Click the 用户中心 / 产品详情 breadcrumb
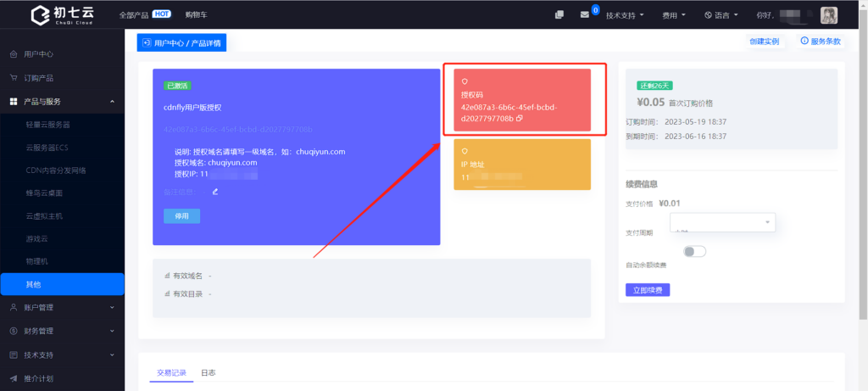 point(181,42)
